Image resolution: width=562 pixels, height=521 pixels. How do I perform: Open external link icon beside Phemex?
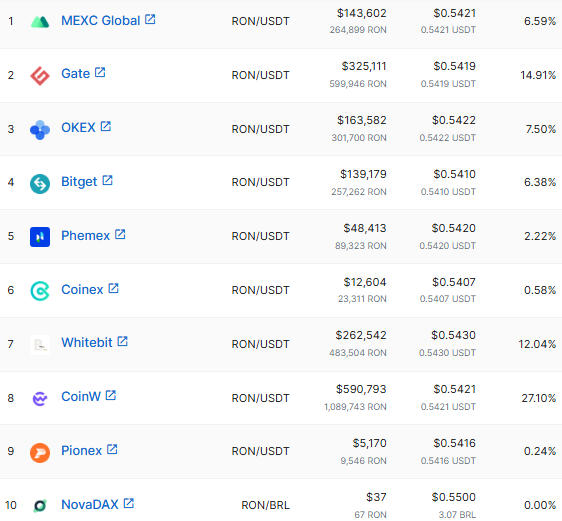click(x=120, y=234)
